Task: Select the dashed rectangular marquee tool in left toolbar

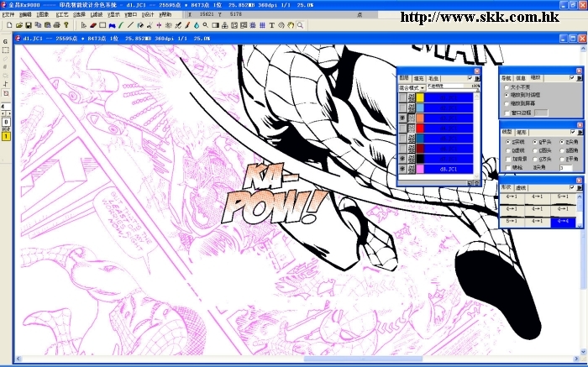Action: (6, 50)
